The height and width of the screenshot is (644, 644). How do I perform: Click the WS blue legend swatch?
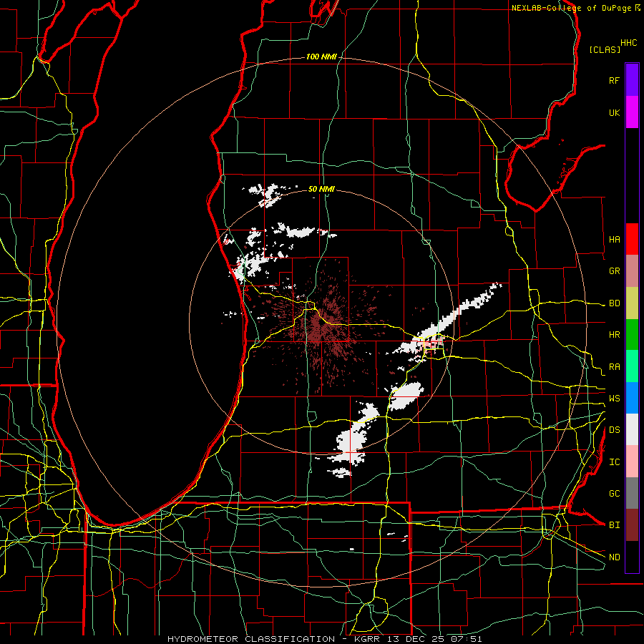click(632, 398)
